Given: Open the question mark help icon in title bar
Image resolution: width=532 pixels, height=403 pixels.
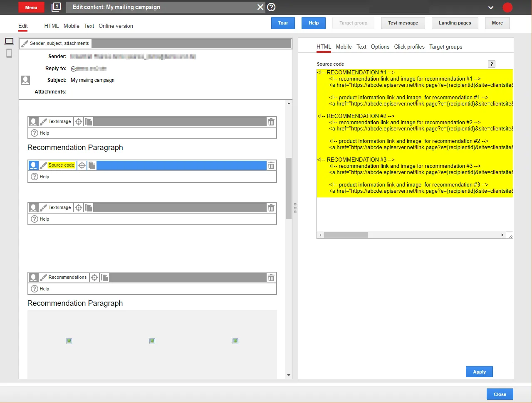Looking at the screenshot, I should coord(271,7).
